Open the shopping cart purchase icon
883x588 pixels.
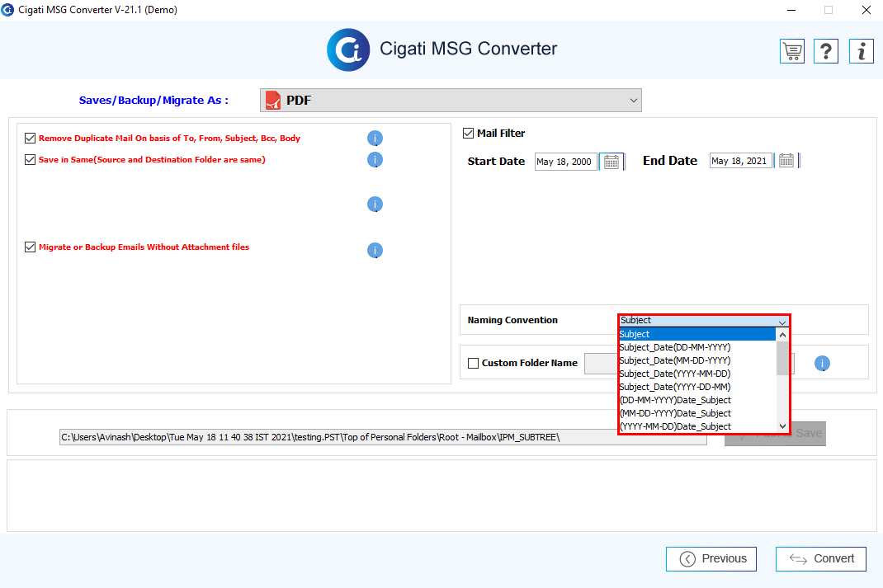791,51
